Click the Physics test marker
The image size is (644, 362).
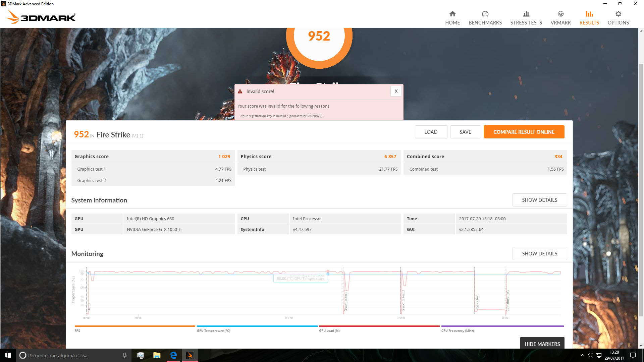477,303
